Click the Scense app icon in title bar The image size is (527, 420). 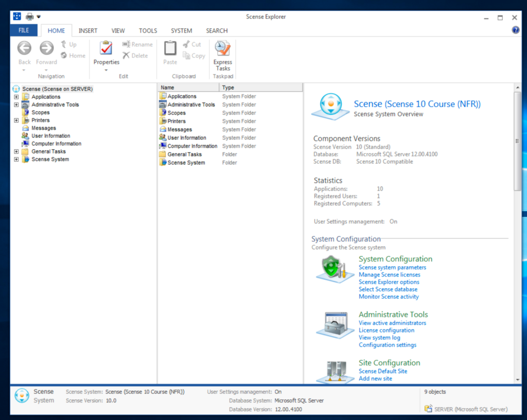[17, 16]
